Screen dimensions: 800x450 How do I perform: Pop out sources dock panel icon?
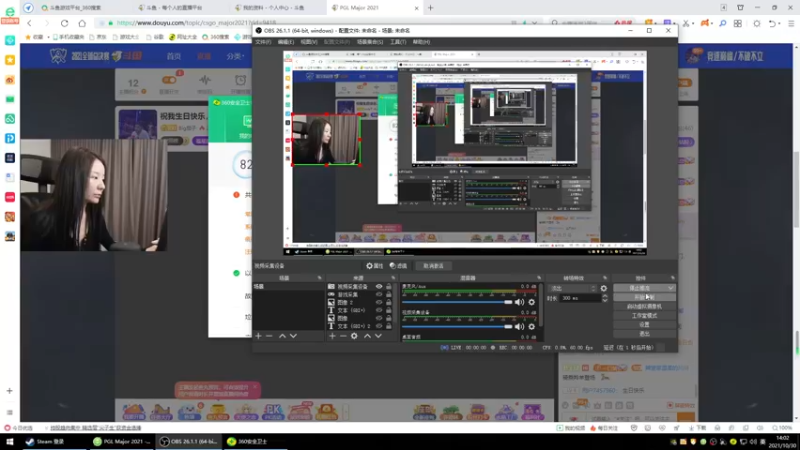393,278
